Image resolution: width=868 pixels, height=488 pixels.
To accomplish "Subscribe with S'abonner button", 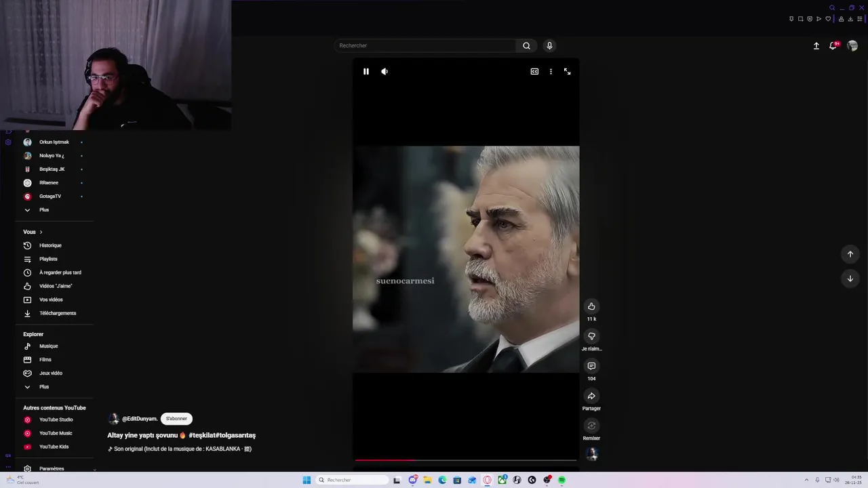I will 176,419.
